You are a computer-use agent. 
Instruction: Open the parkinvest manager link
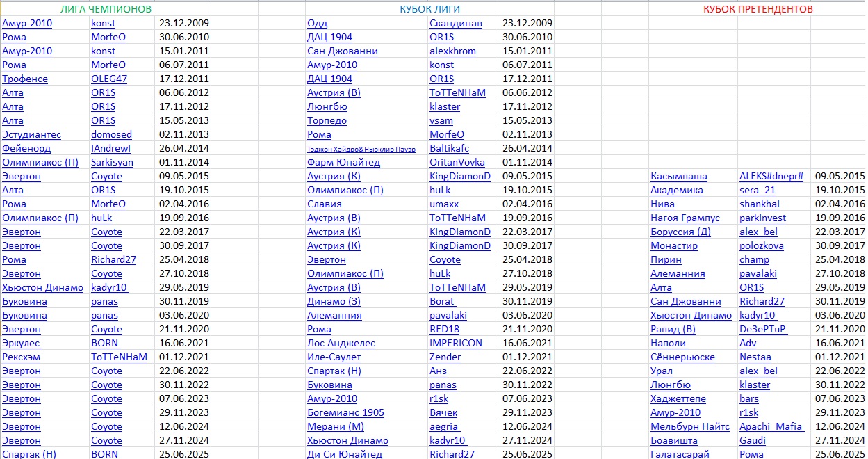pos(763,218)
